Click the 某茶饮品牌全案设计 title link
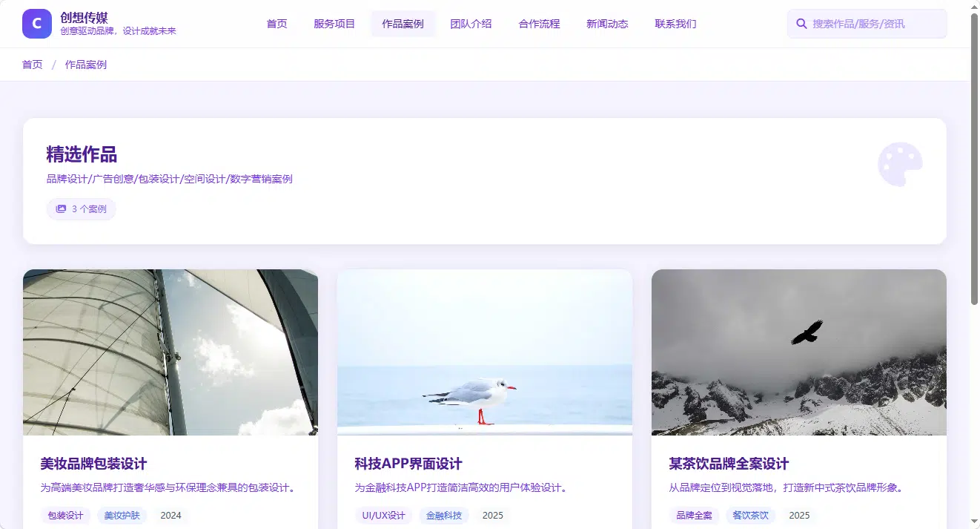Screen dimensions: 980x529 [x=729, y=464]
